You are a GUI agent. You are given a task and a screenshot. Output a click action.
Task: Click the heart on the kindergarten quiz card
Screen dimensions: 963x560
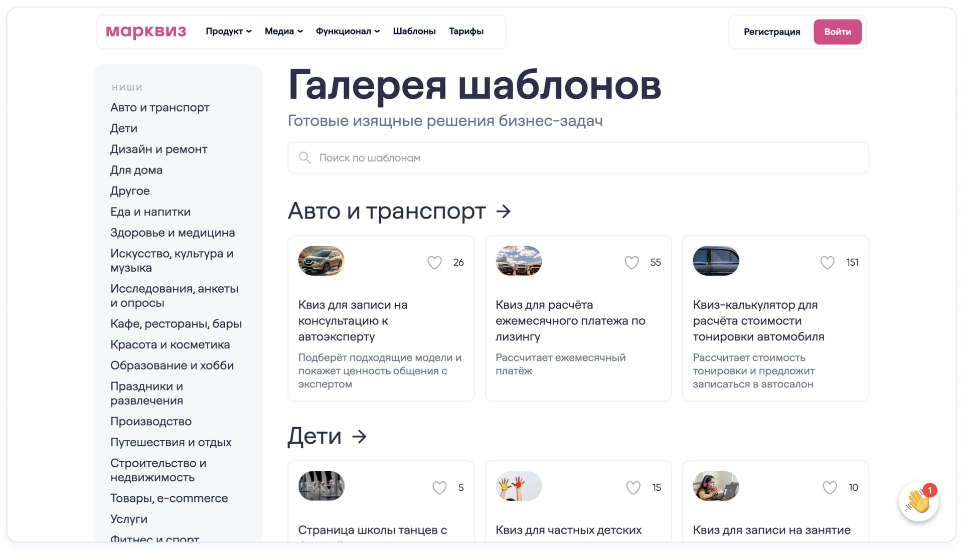[x=633, y=487]
